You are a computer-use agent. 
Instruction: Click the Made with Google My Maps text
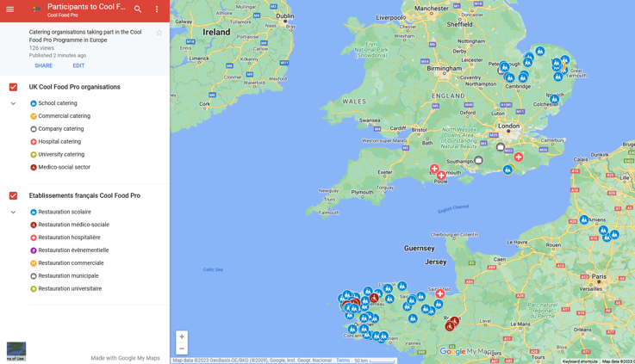click(125, 358)
